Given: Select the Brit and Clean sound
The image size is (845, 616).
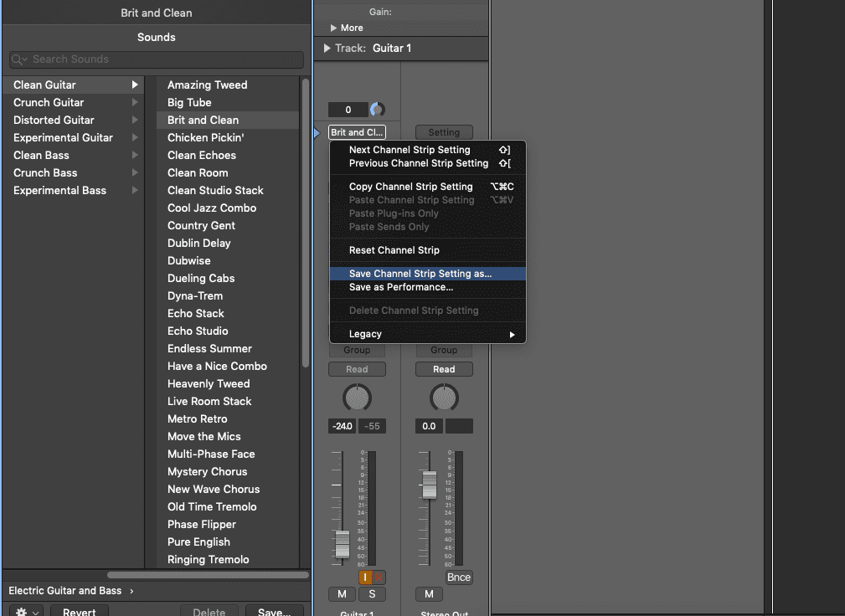Looking at the screenshot, I should click(x=228, y=120).
